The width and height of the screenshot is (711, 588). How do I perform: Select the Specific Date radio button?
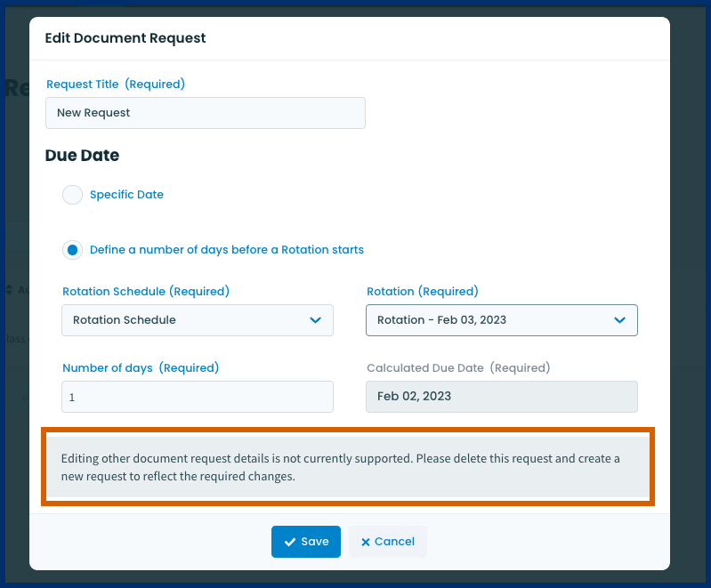[73, 195]
